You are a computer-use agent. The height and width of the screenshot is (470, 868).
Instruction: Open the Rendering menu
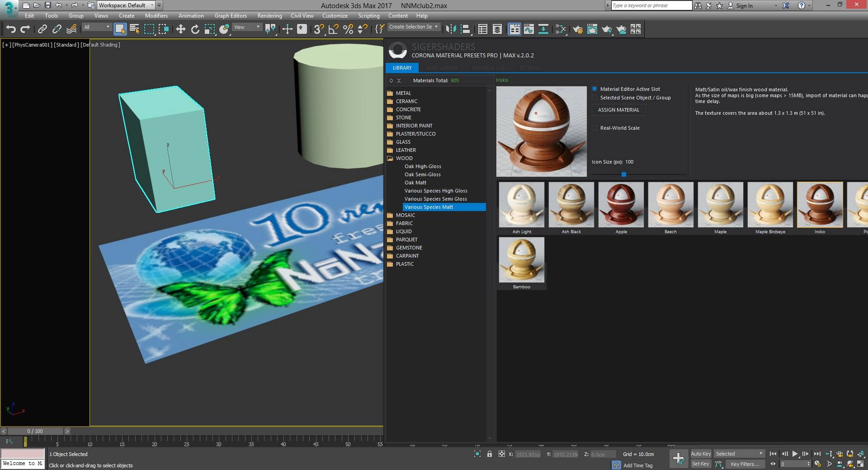point(270,15)
